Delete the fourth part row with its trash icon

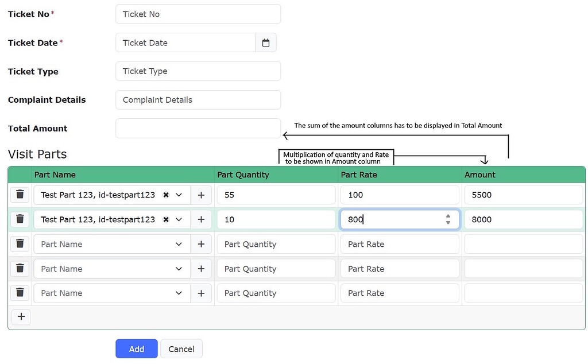pos(20,268)
